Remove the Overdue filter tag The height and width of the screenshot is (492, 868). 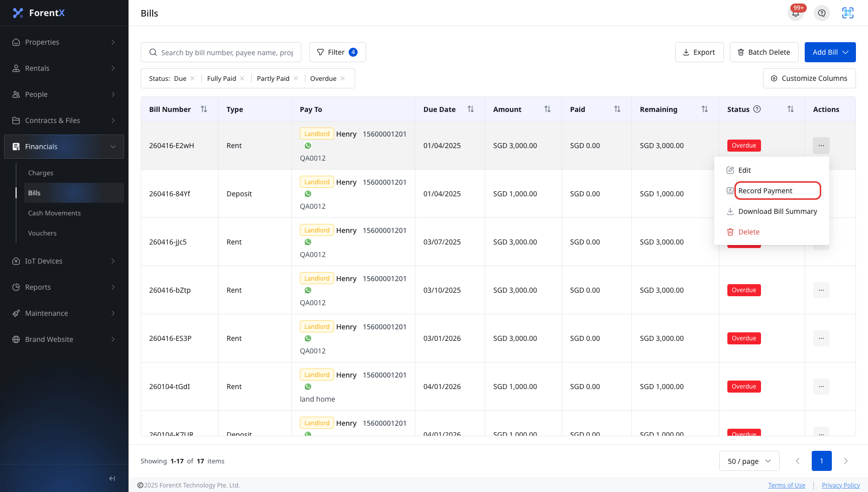(x=343, y=78)
